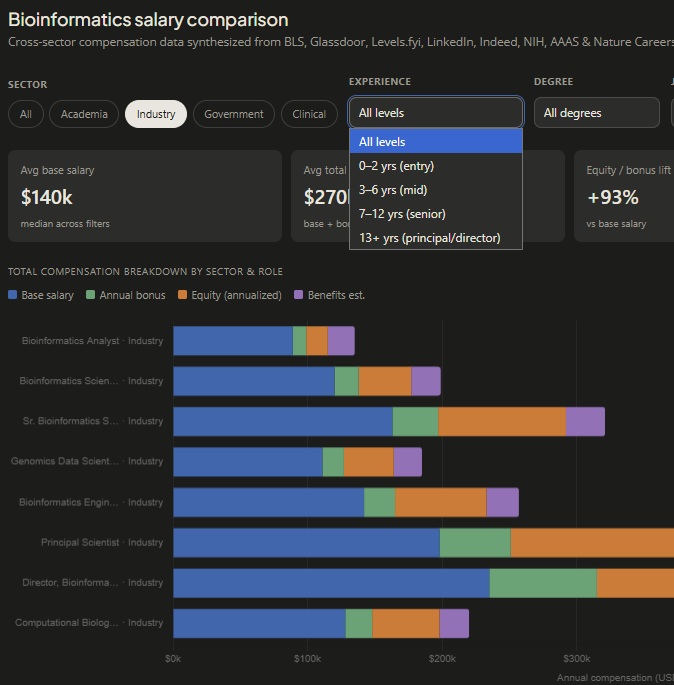Click the $0k axis tick label
This screenshot has width=674, height=685.
coord(173,659)
